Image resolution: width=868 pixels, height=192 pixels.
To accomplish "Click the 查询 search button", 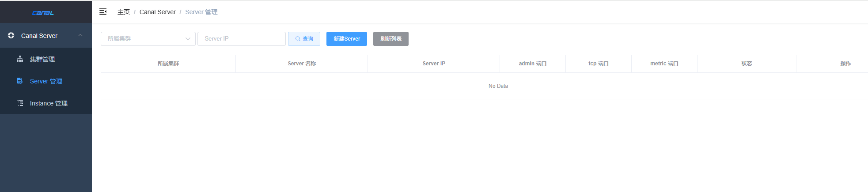I will (x=304, y=39).
